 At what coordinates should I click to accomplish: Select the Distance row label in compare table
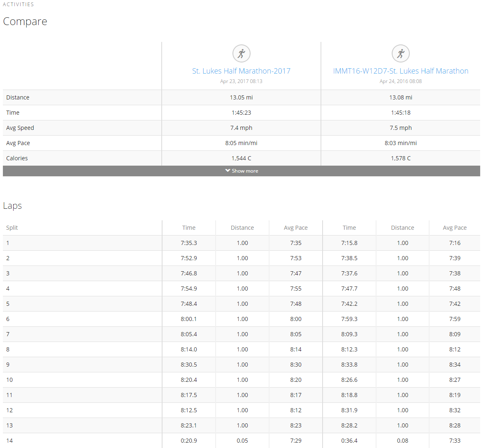tap(18, 97)
